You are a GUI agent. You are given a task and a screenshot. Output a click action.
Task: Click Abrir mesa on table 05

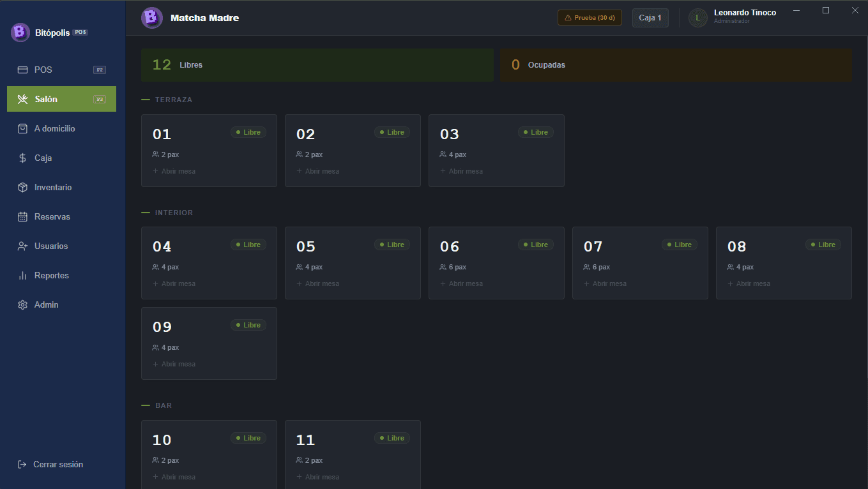(317, 283)
